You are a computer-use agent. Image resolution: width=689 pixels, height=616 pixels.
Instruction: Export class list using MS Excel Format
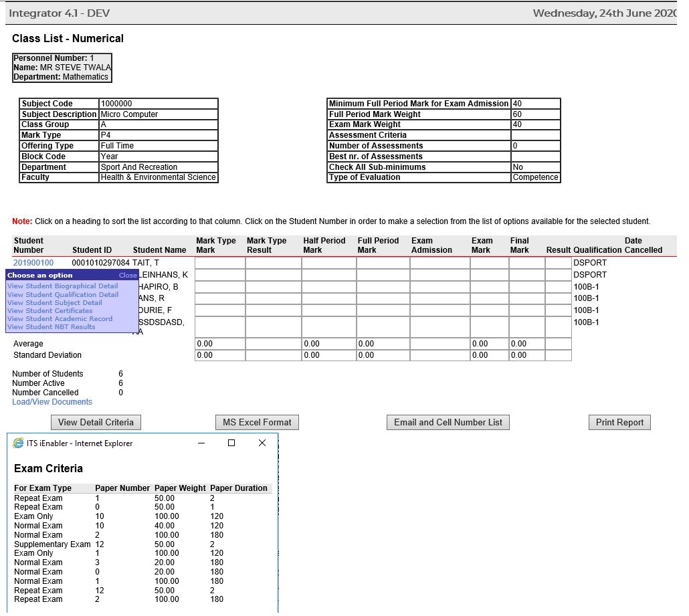pyautogui.click(x=256, y=422)
